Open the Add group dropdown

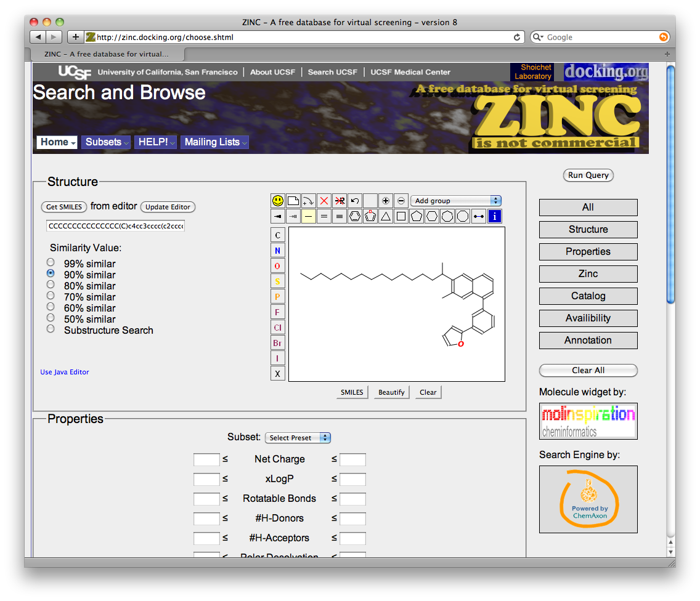click(x=456, y=201)
